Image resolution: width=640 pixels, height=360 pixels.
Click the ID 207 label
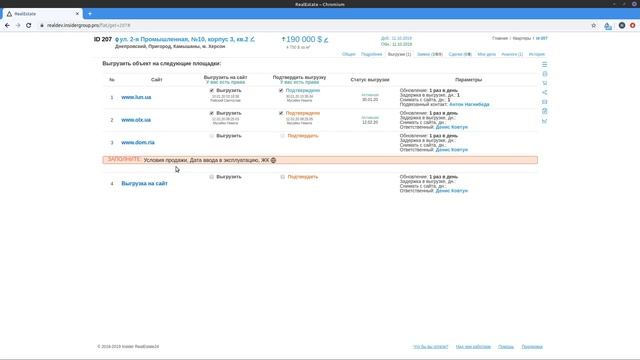point(102,39)
